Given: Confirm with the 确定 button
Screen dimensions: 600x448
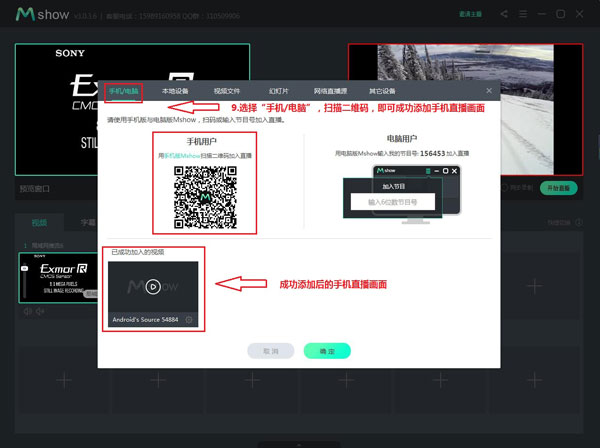Looking at the screenshot, I should [327, 351].
